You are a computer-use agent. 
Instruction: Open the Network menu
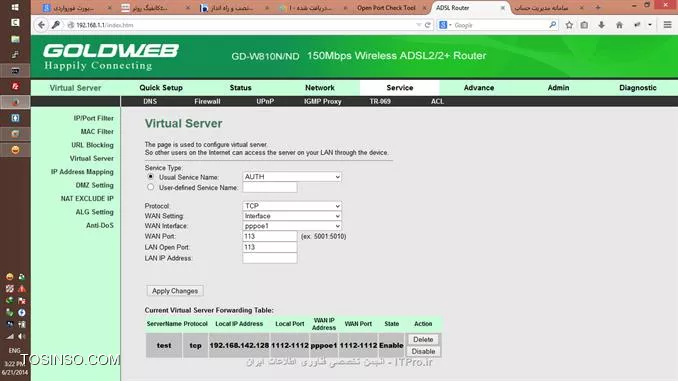point(320,88)
